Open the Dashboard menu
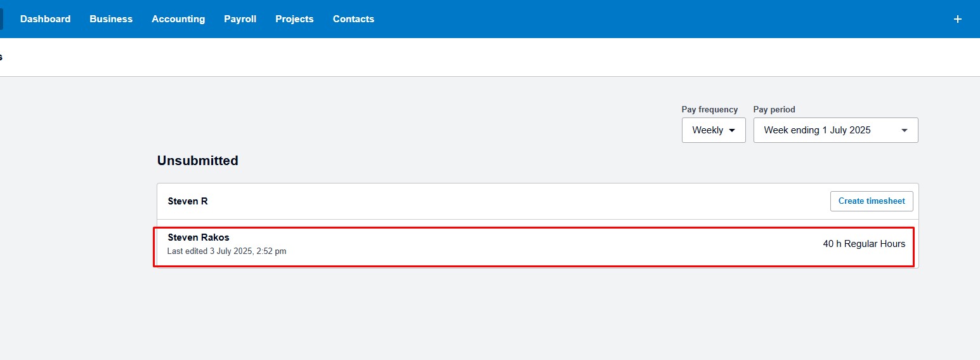Screen dimensions: 980x360 pyautogui.click(x=45, y=19)
